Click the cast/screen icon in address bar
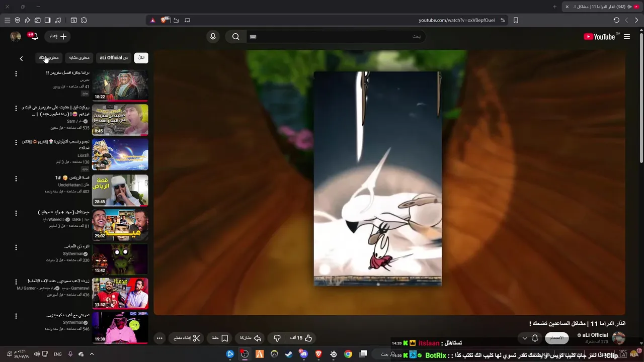The image size is (644, 362). point(187,20)
